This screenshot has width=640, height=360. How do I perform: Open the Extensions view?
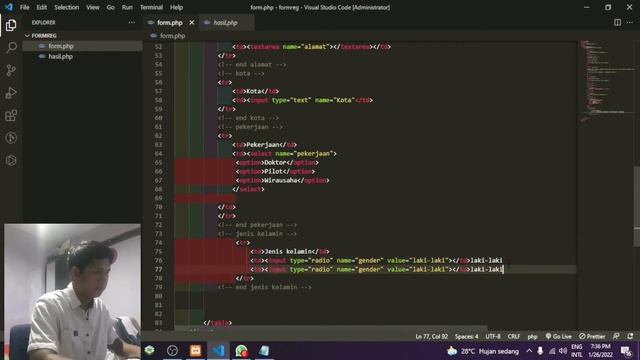coord(11,116)
